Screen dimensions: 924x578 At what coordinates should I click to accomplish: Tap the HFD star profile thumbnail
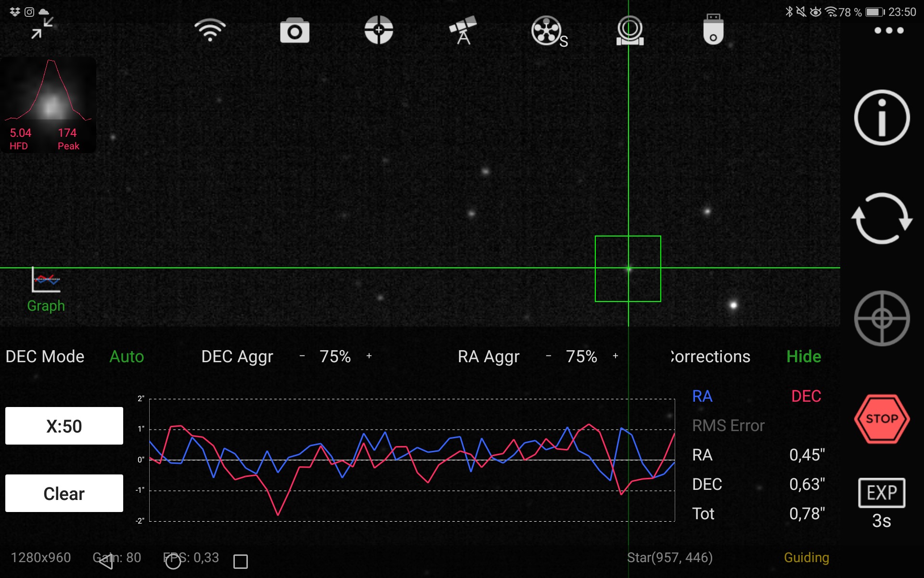pos(48,105)
